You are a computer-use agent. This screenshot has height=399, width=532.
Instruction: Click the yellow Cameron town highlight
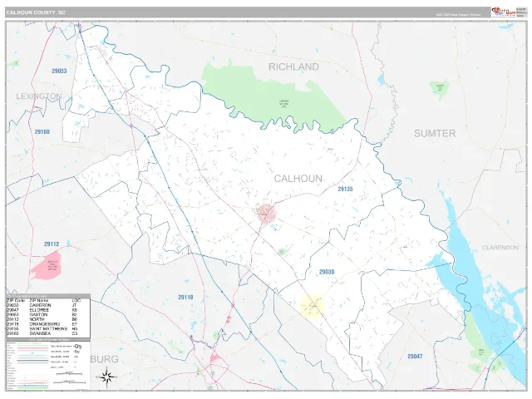click(x=313, y=306)
